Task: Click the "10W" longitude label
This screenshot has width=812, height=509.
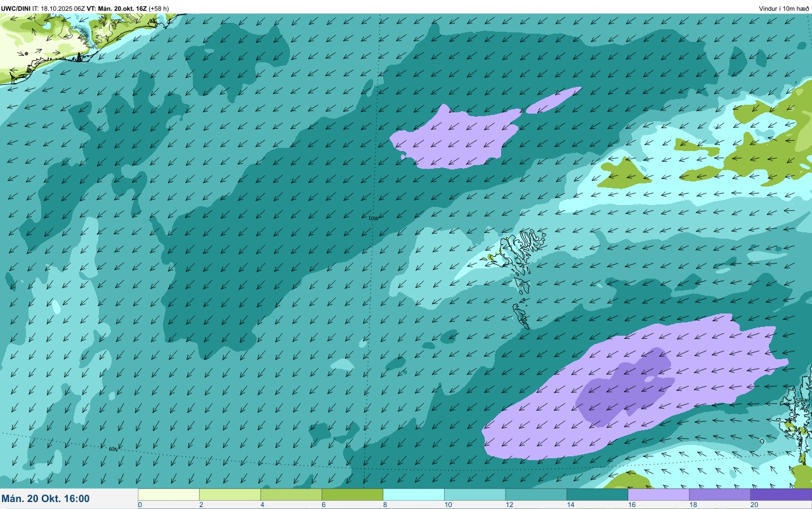Action: (373, 218)
